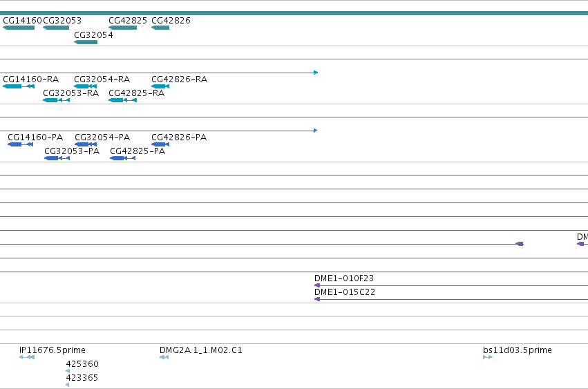Click the CG42826-RA transcript glyph

point(160,86)
